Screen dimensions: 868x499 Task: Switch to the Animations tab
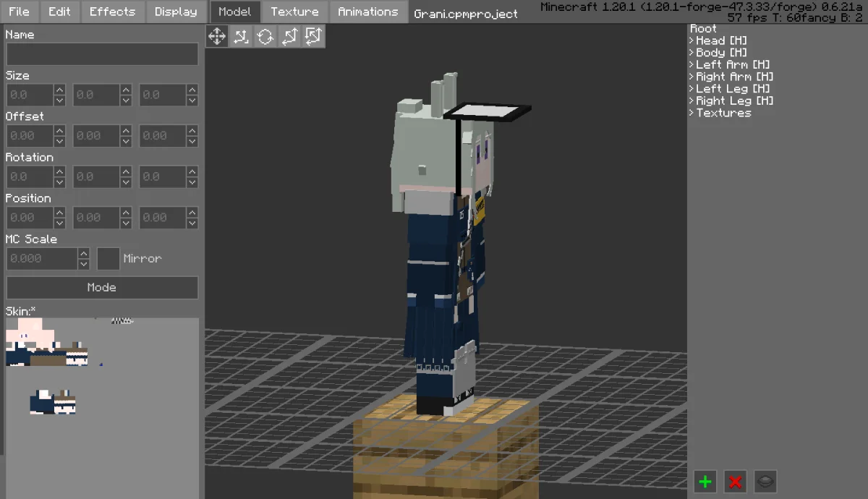pyautogui.click(x=368, y=12)
